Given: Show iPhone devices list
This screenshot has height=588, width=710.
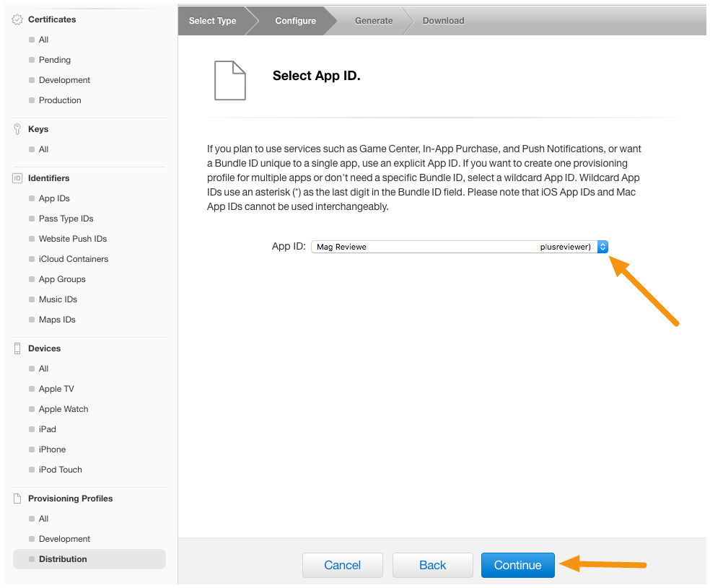Looking at the screenshot, I should point(52,449).
